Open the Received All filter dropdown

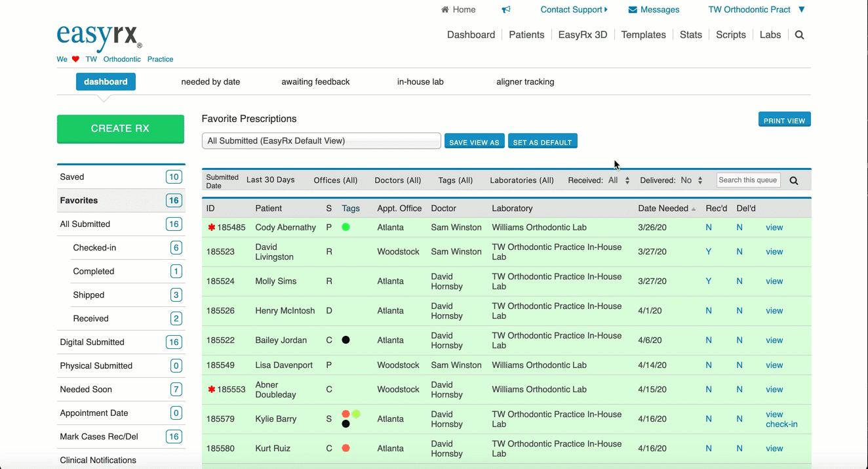pyautogui.click(x=619, y=180)
